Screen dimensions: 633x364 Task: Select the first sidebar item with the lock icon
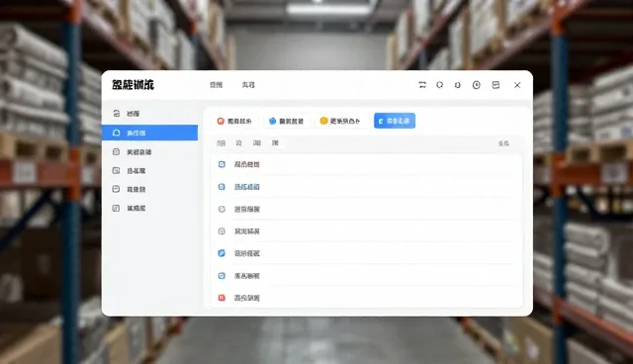coord(149,114)
